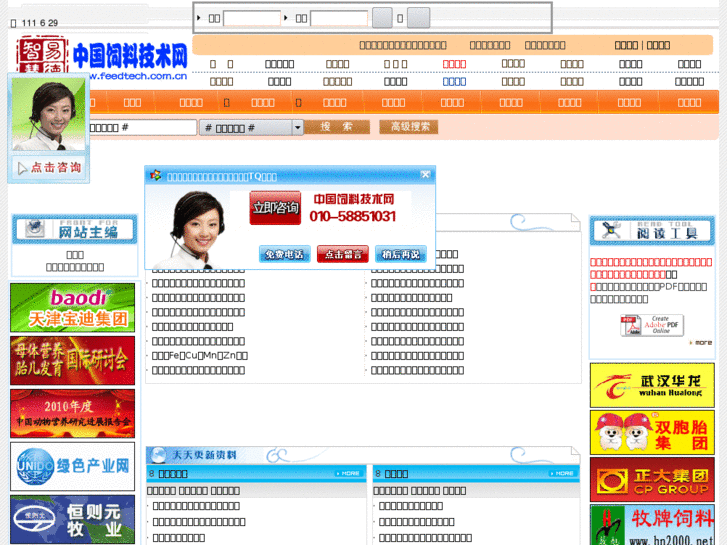The height and width of the screenshot is (545, 727).
Task: Click the blue highlighted navigation menu link
Action: [x=454, y=82]
